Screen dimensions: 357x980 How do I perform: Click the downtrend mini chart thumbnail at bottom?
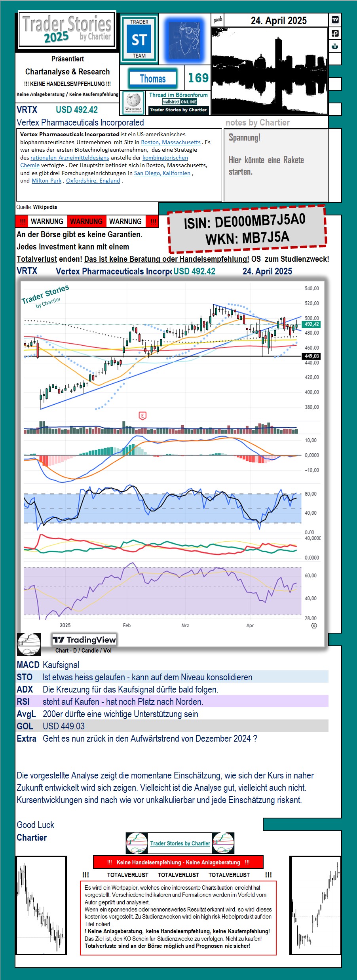(x=41, y=905)
